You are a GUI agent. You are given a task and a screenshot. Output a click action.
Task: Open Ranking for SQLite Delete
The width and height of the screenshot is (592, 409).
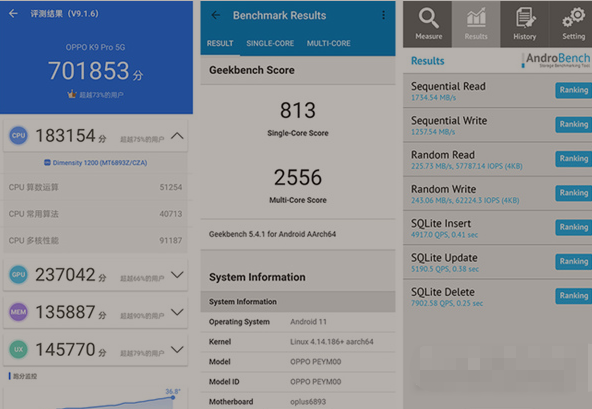click(x=574, y=296)
